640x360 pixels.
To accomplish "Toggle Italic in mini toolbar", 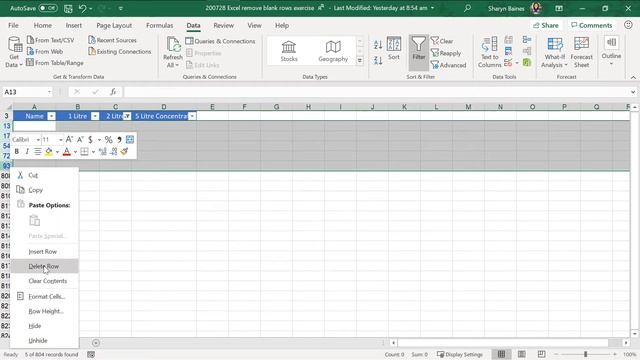I will (27, 152).
